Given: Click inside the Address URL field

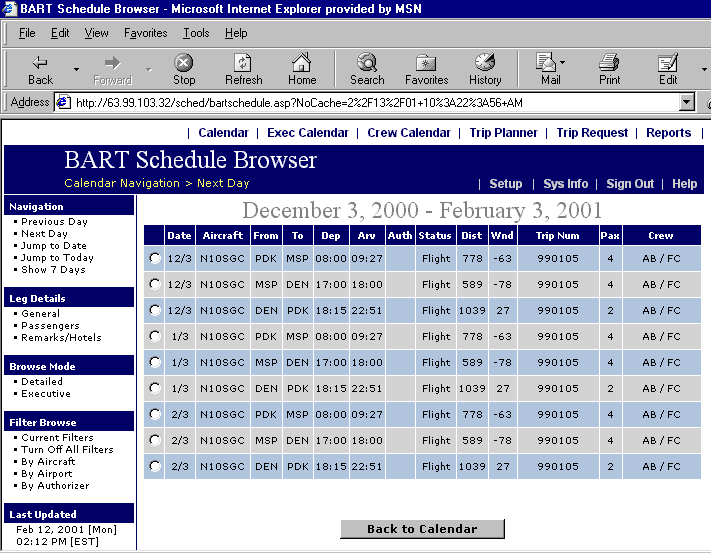Looking at the screenshot, I should 370,102.
